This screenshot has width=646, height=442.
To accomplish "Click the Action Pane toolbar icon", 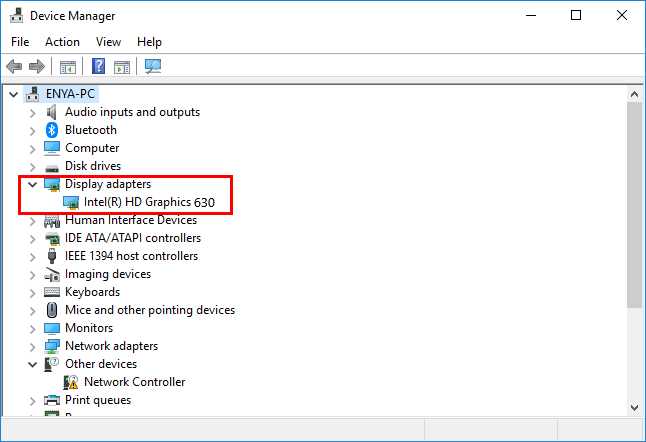I will (122, 66).
